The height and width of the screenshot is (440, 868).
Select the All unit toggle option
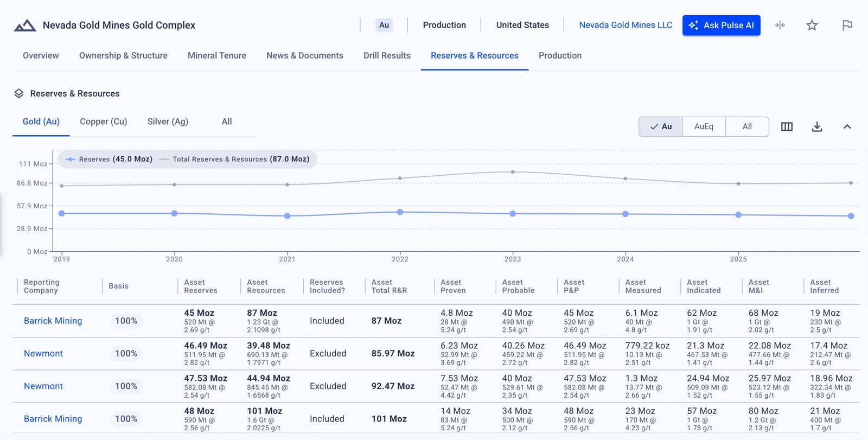pyautogui.click(x=747, y=126)
